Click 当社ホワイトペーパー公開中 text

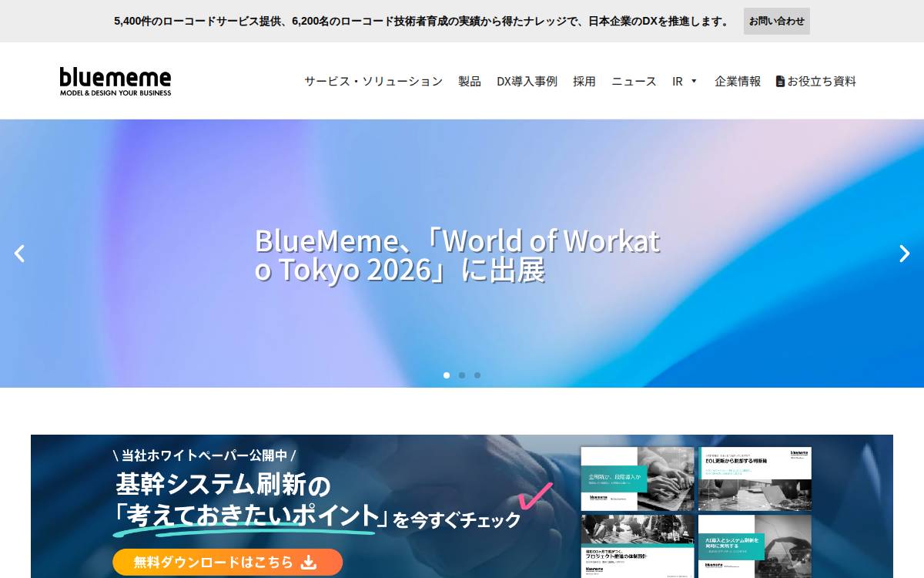[x=204, y=455]
